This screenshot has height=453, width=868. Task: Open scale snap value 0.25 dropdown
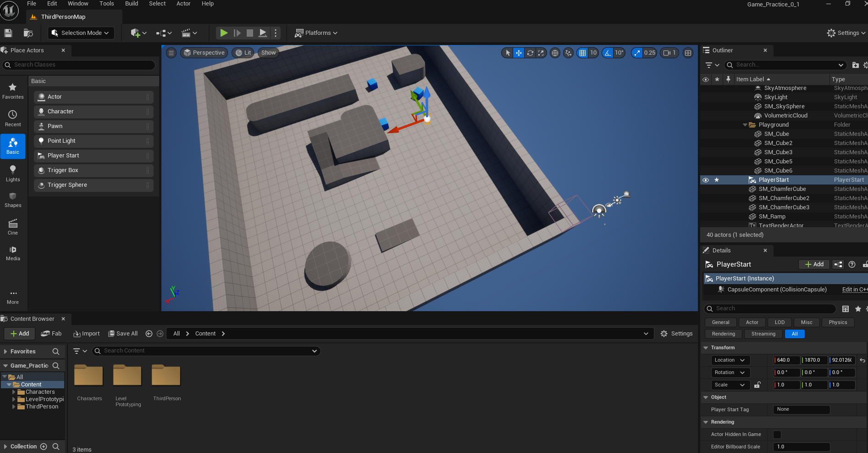[x=650, y=53]
